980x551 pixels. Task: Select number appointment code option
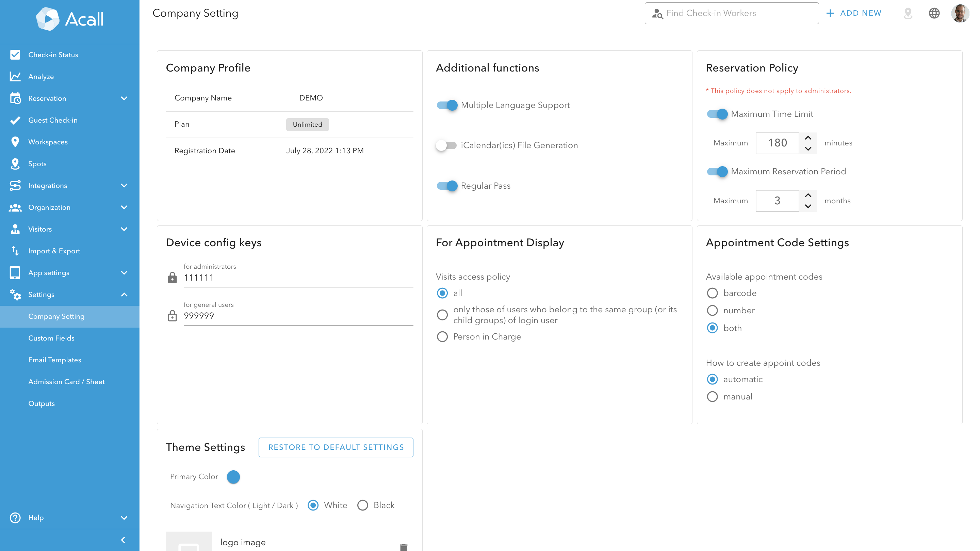pyautogui.click(x=712, y=311)
